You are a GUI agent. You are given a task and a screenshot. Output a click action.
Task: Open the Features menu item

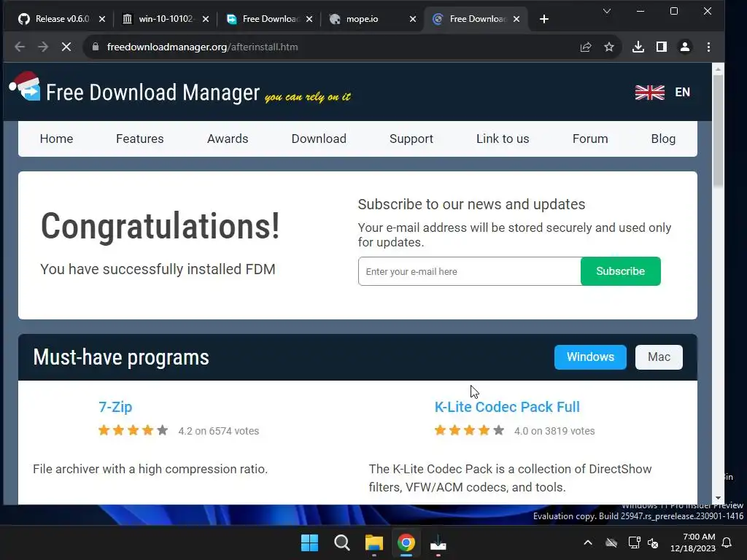(139, 139)
